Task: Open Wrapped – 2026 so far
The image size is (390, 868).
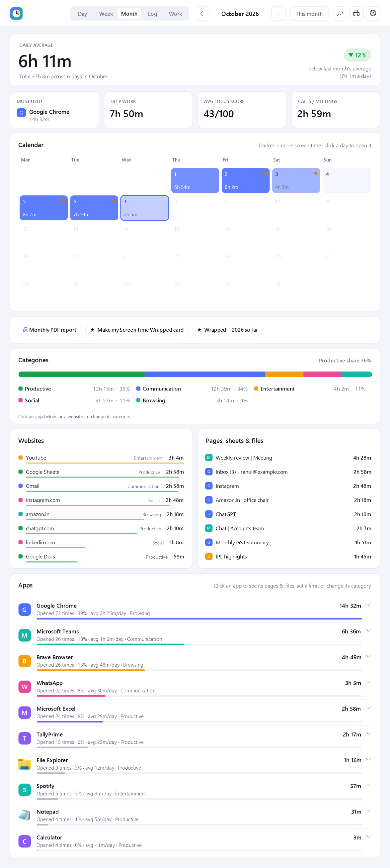Action: tap(227, 330)
